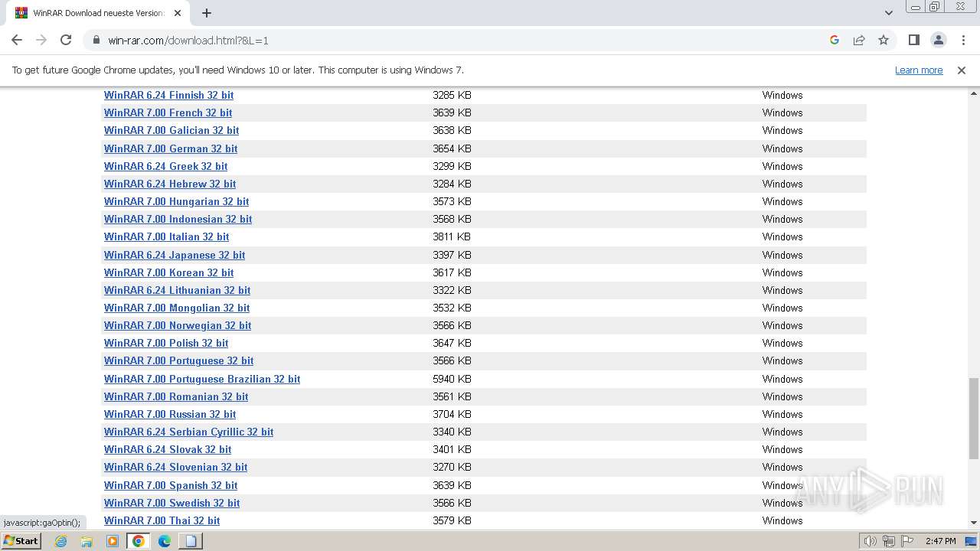Open the taskbar clock showing 2:47 PM
Image resolution: width=980 pixels, height=551 pixels.
click(x=941, y=541)
